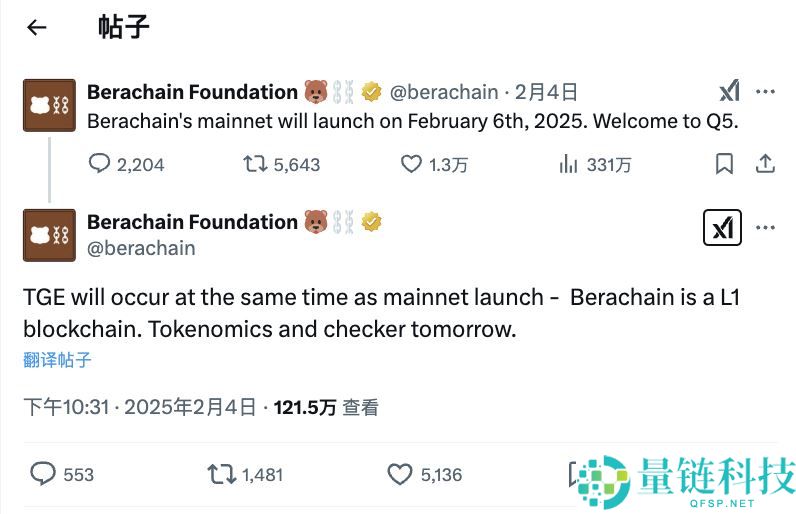Share the first post via share icon
Viewport: 796px width, 514px height.
[x=765, y=164]
